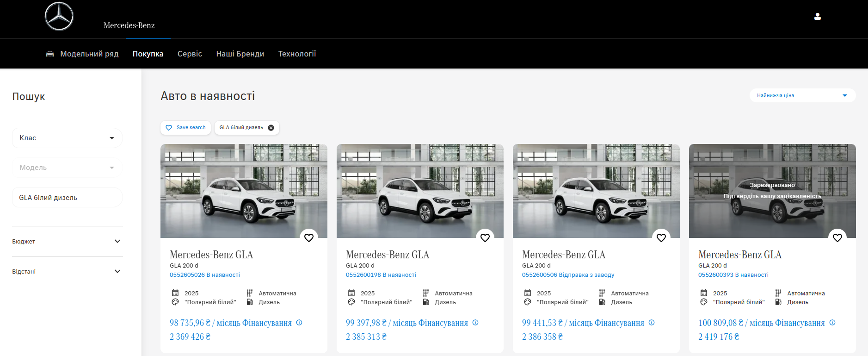Click transmission icon on card 0552600393
The width and height of the screenshot is (868, 356).
[x=778, y=293]
